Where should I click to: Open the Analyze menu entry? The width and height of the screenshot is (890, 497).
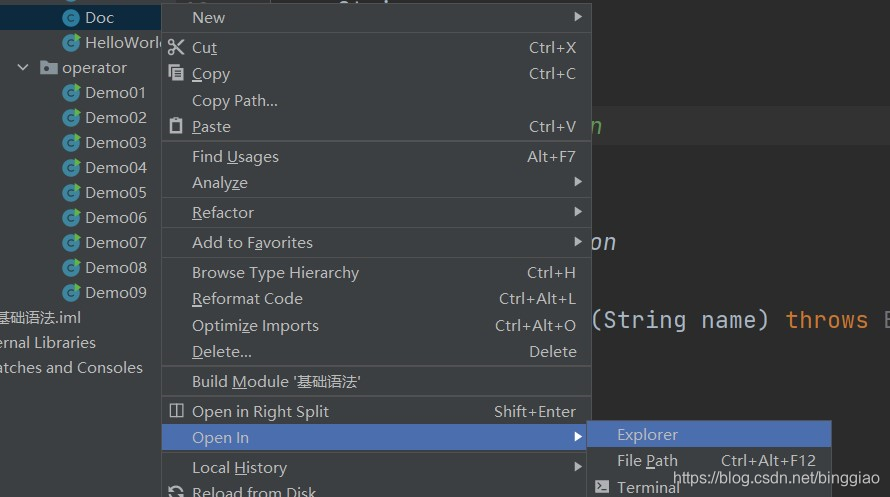[376, 183]
